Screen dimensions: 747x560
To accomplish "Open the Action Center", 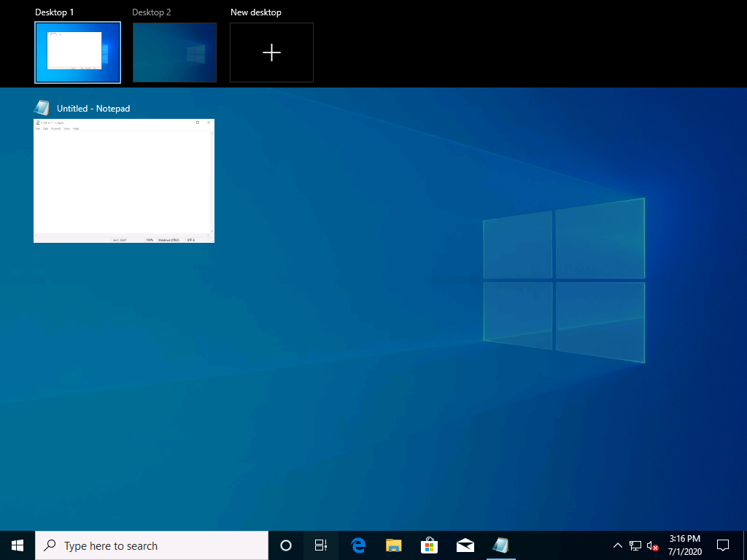I will pyautogui.click(x=721, y=545).
